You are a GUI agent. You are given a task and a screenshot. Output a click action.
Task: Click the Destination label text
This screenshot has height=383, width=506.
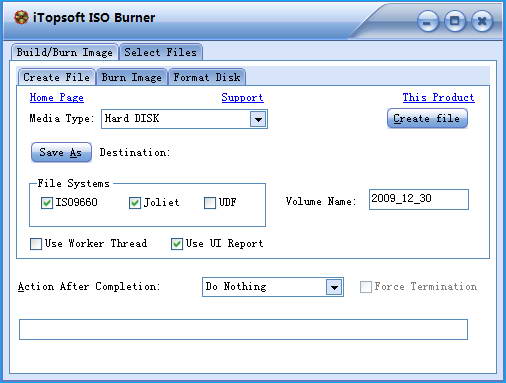135,152
